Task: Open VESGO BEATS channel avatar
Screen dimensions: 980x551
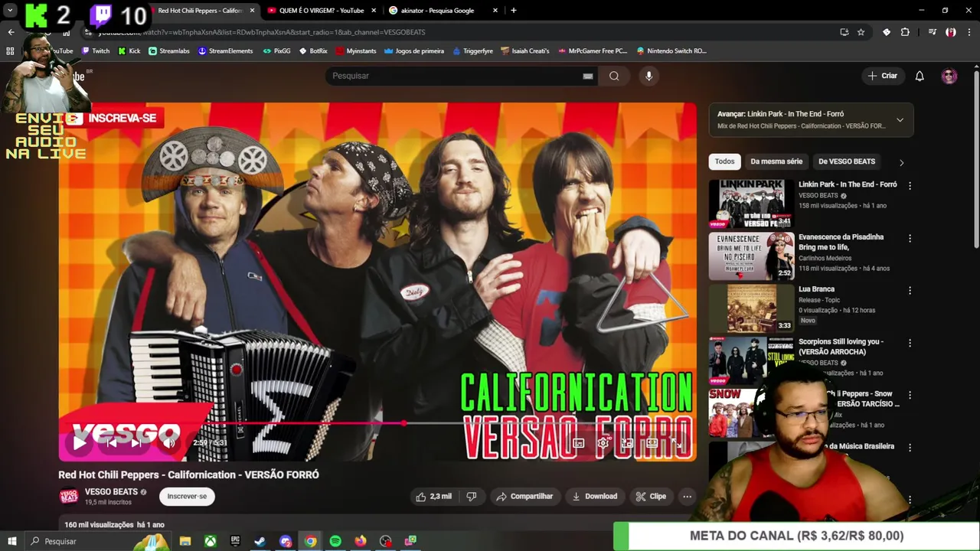Action: [x=69, y=497]
